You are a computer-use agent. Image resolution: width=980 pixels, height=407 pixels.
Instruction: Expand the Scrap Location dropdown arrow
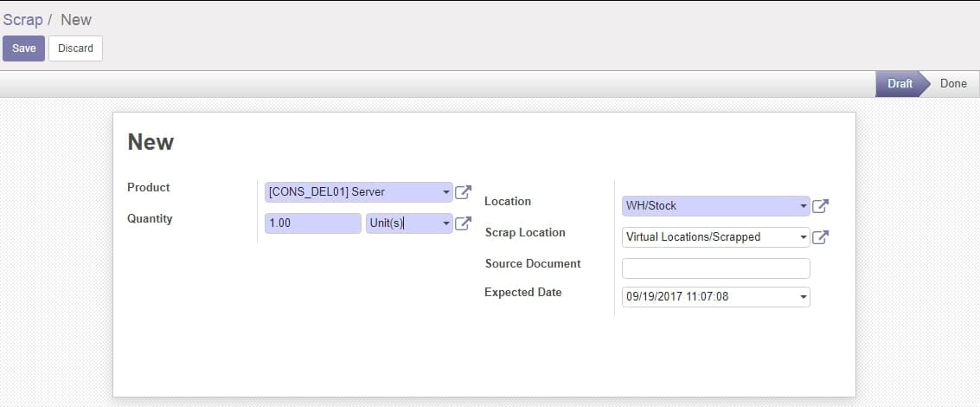point(804,237)
